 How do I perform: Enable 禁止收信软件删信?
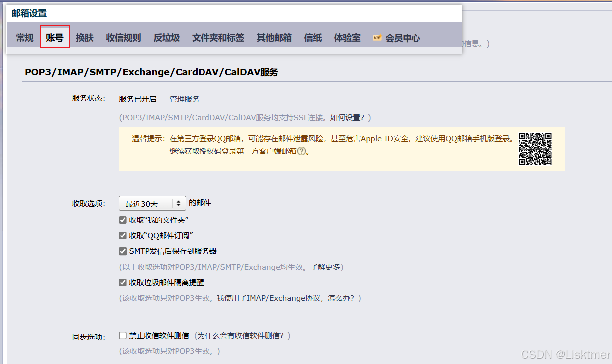click(x=123, y=336)
